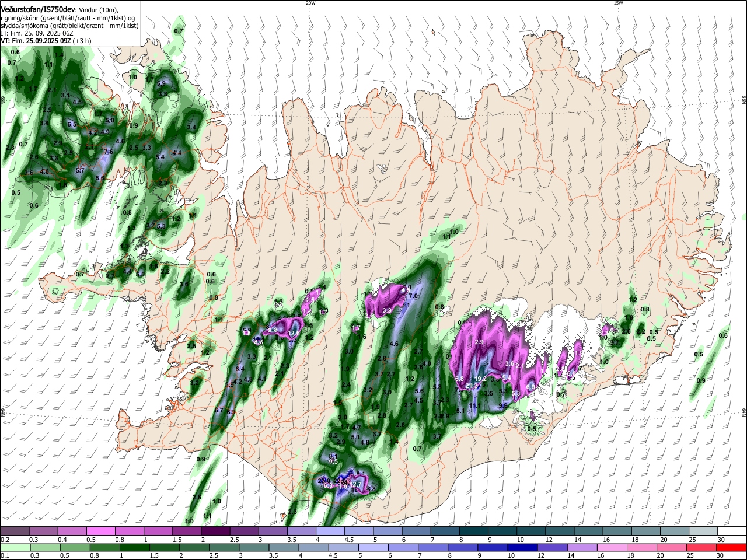The image size is (747, 560).
Task: Click the Veðurstofan/IS750dev map title
Action: coord(38,9)
